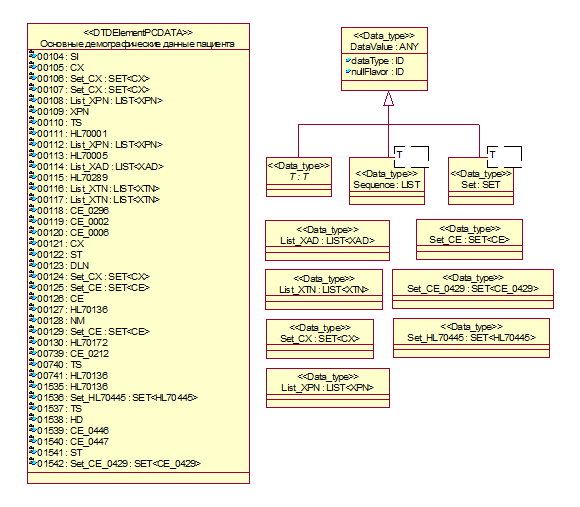The width and height of the screenshot is (580, 507).
Task: Select the Set : SET class
Action: coord(481,181)
